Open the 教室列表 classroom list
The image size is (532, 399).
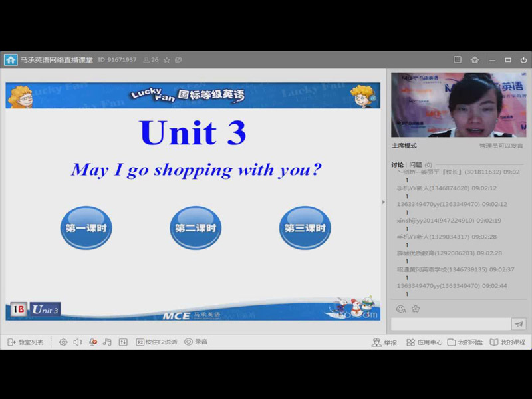(25, 342)
